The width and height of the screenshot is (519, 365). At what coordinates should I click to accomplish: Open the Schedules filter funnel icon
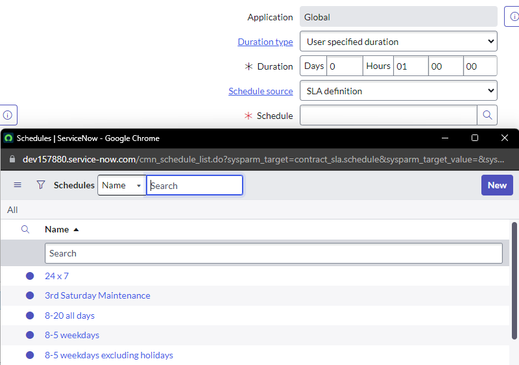[41, 185]
